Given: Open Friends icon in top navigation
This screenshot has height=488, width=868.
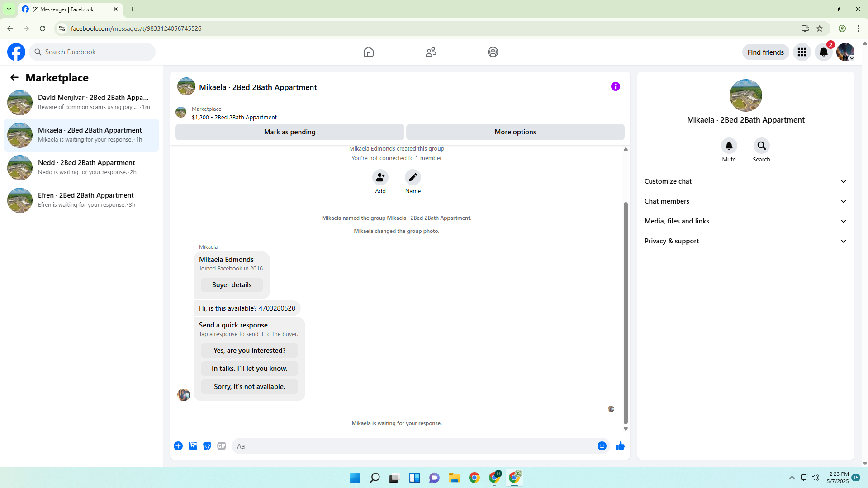Looking at the screenshot, I should [431, 52].
